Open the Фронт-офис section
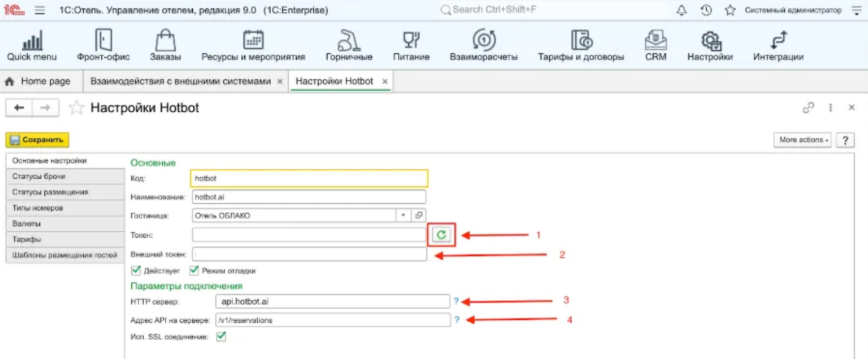868x359 pixels. (103, 46)
